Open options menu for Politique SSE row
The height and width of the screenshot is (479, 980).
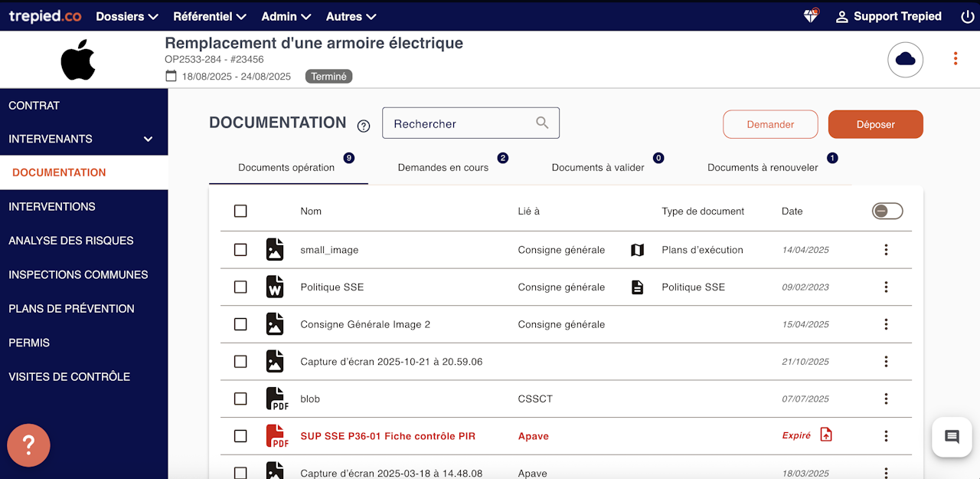coord(886,287)
